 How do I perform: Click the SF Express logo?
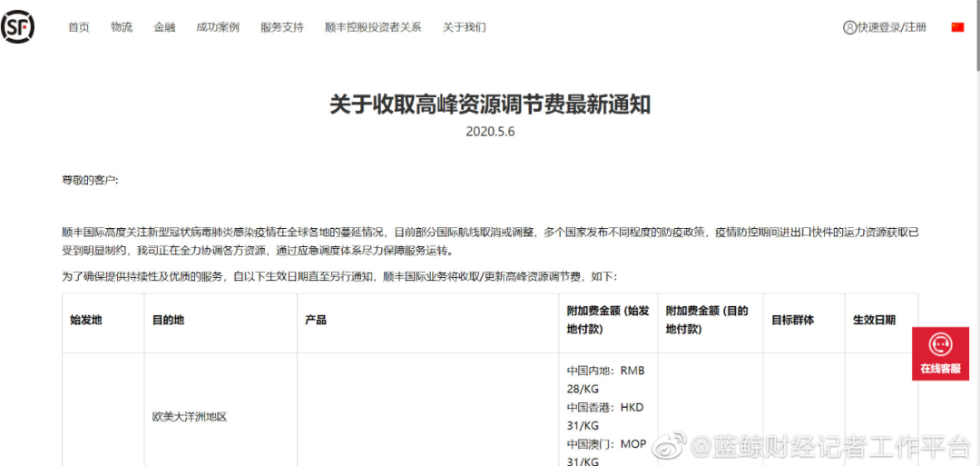point(17,27)
